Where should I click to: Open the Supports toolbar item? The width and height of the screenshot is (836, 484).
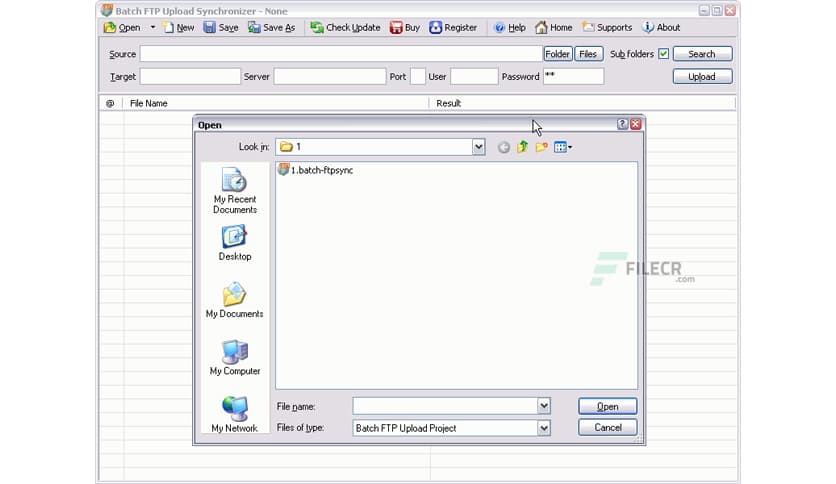607,28
